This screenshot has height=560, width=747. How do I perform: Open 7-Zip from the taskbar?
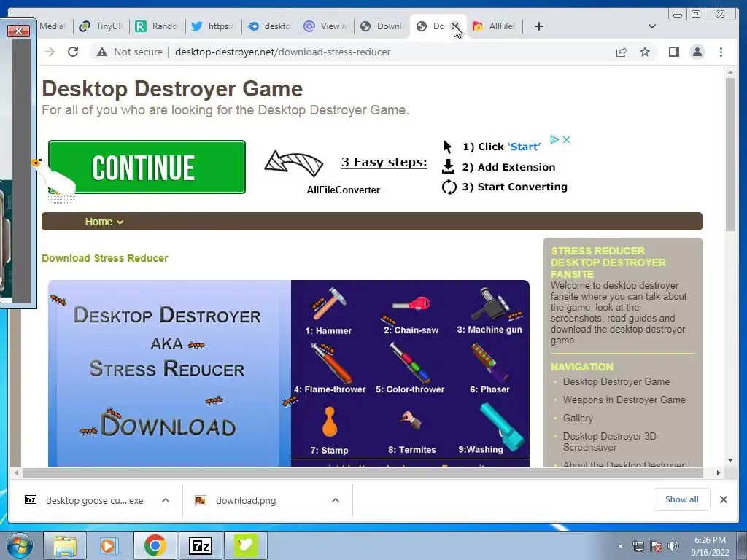[x=201, y=545]
